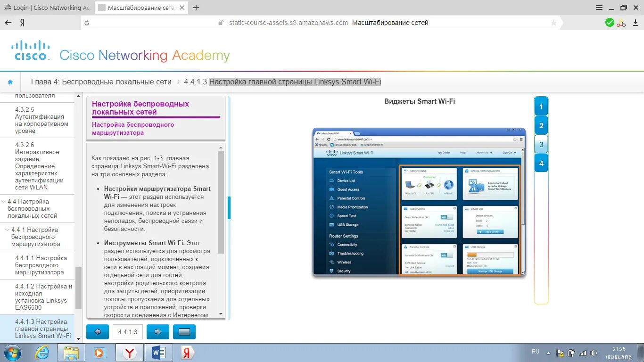Viewport: 644px width, 362px height.
Task: Open the network signal tray icon
Action: pyautogui.click(x=583, y=353)
